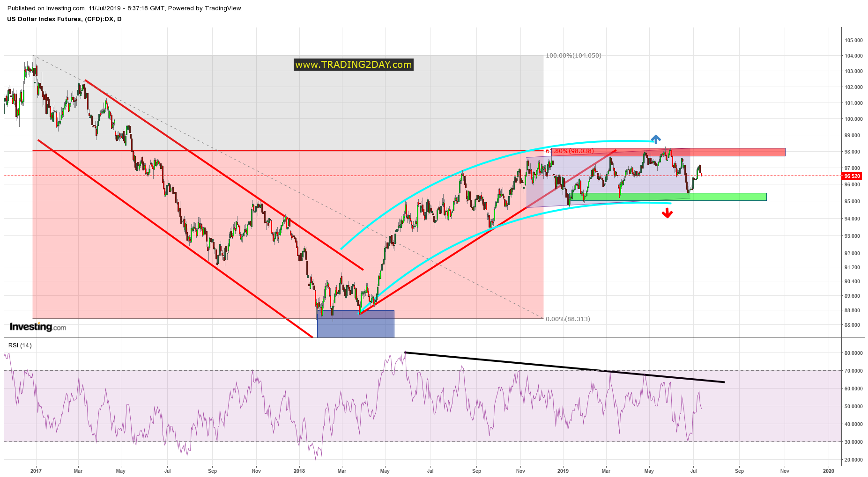Click the 50.0000 RSI axis label
Screen dimensions: 868x477
point(853,406)
